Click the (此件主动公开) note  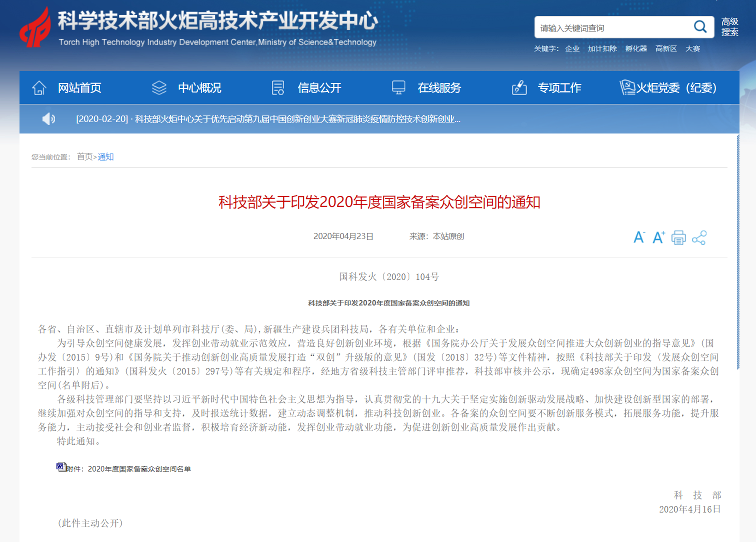click(x=90, y=523)
